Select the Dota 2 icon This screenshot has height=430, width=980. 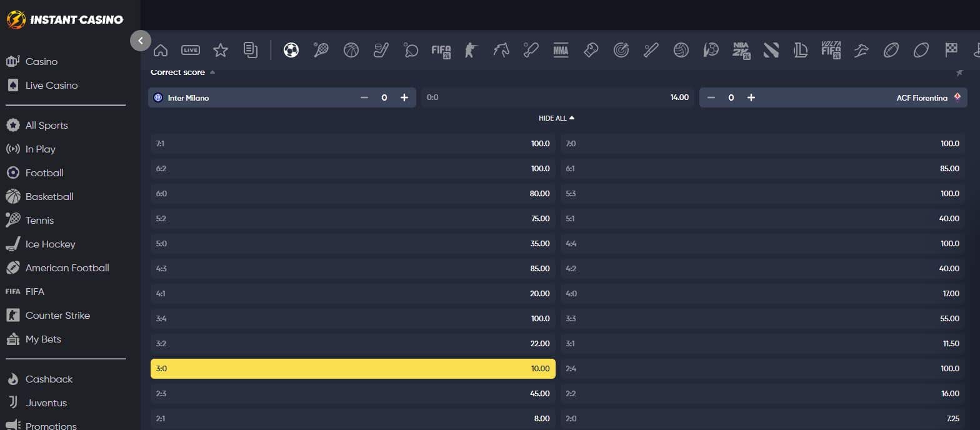coord(771,50)
